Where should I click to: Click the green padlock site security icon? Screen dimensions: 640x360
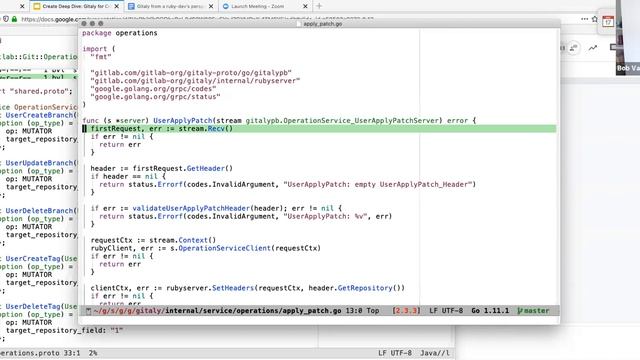coord(14,19)
